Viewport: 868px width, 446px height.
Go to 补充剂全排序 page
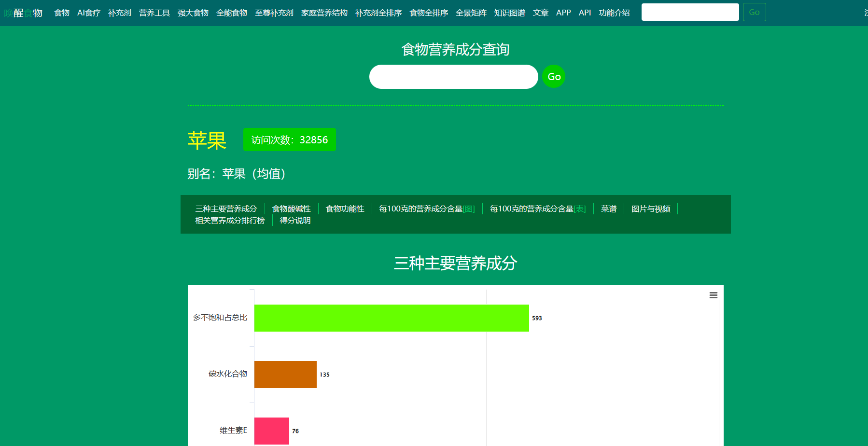tap(378, 13)
